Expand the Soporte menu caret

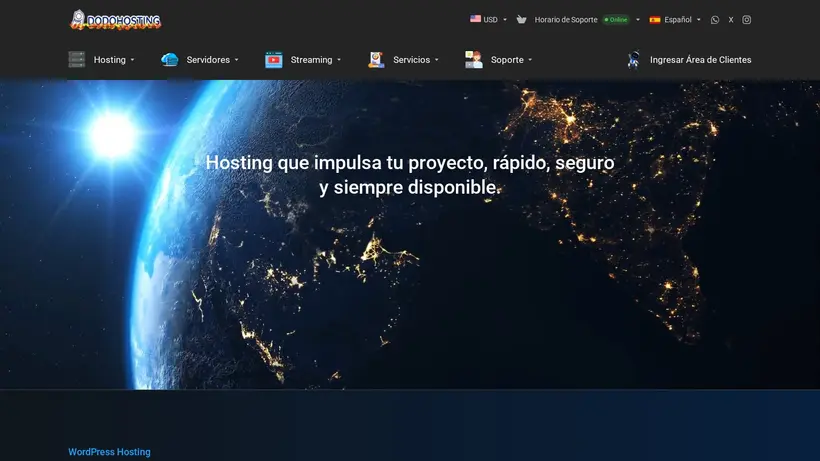coord(530,60)
